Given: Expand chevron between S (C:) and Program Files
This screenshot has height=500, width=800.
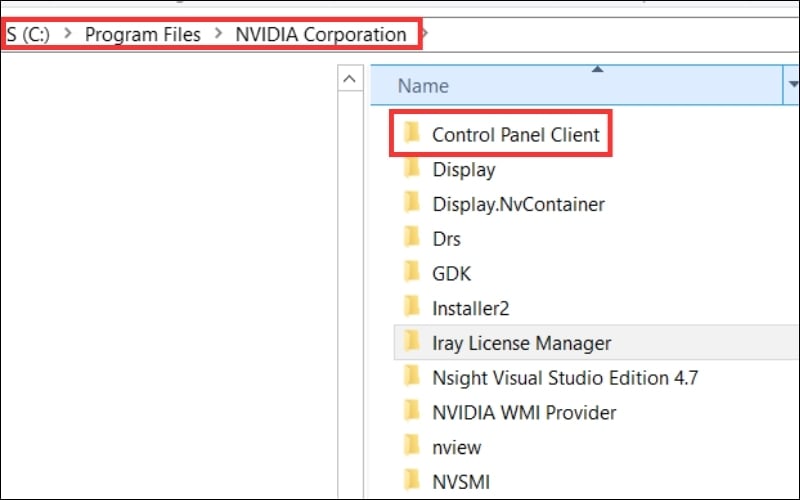Looking at the screenshot, I should click(x=68, y=34).
